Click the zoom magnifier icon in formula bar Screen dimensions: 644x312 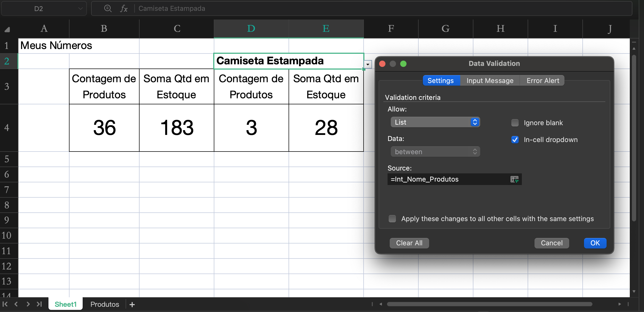click(108, 8)
